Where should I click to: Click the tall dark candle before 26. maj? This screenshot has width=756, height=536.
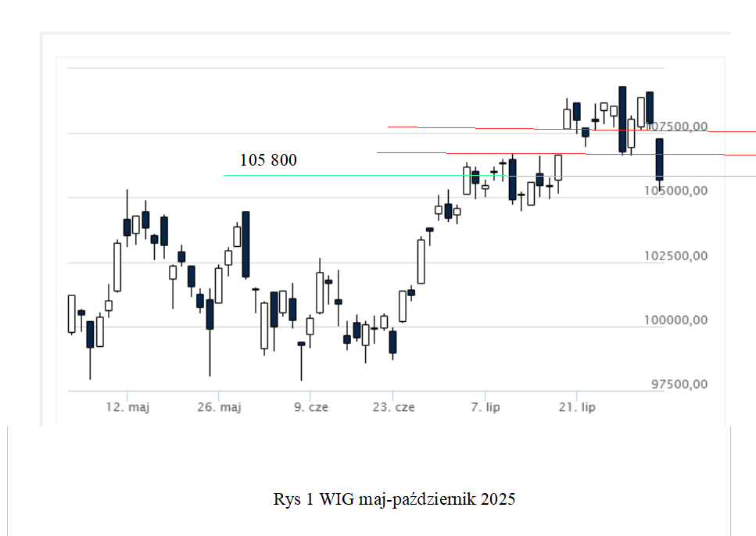click(210, 313)
